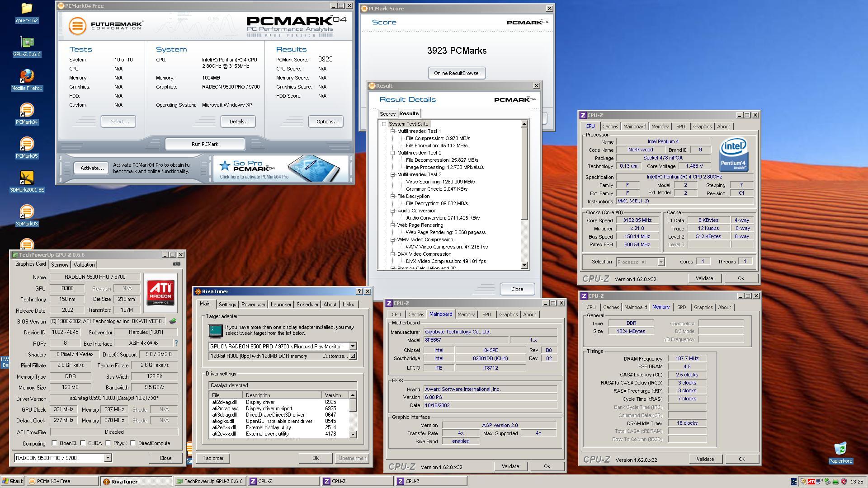Collapse the Multithreaded Test 3 node
This screenshot has width=868, height=488.
[392, 174]
